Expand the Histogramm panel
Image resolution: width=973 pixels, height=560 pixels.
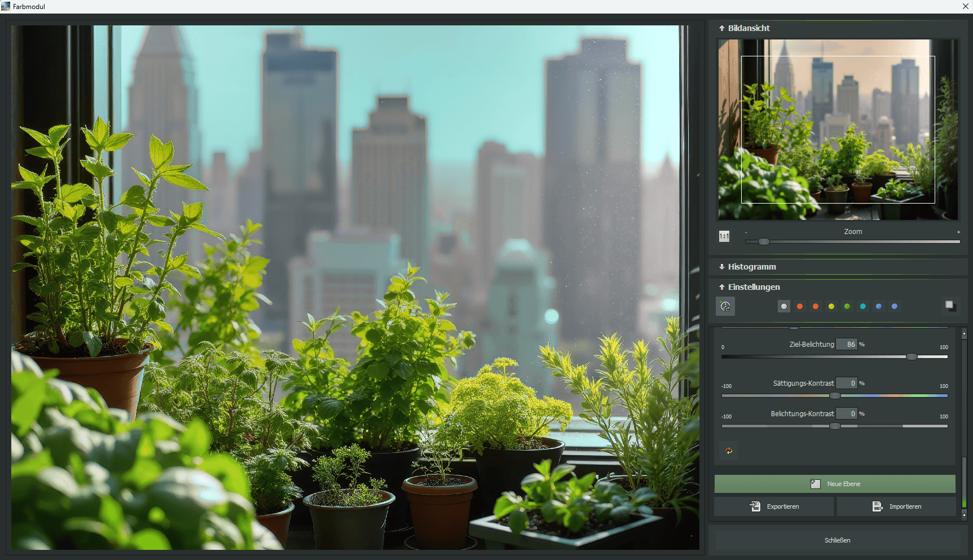pos(722,267)
